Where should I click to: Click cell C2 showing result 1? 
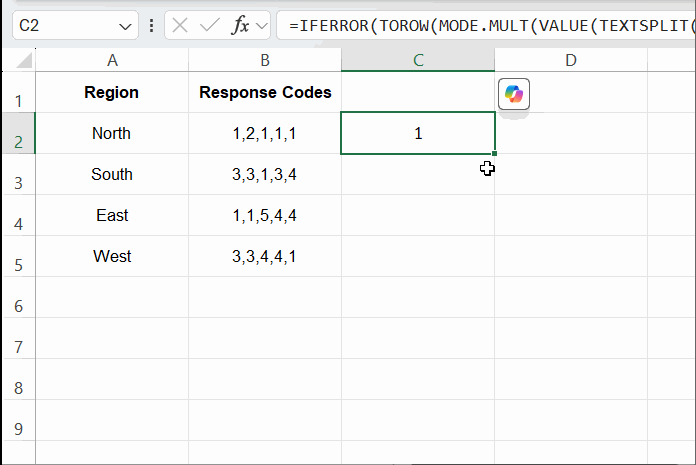(x=418, y=133)
